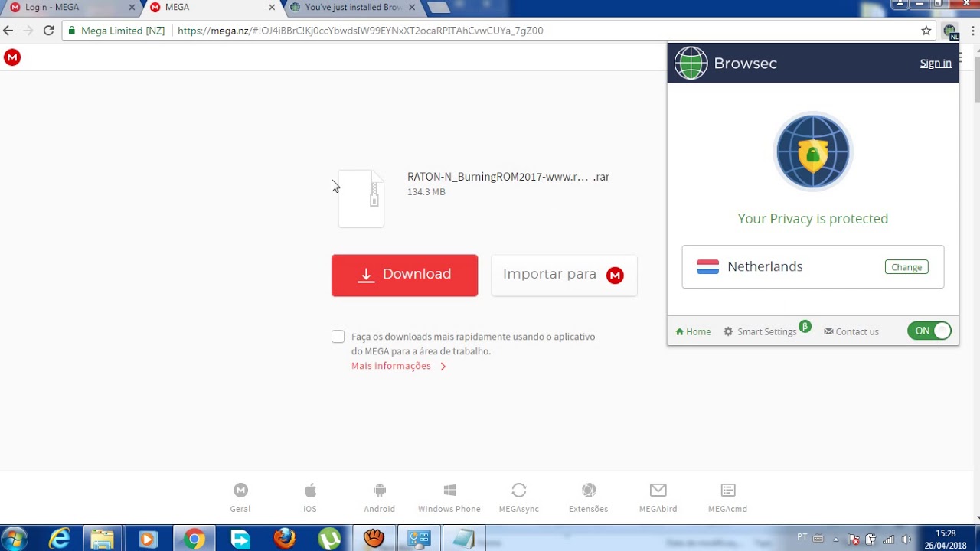Close the Login - MEGA tab
The height and width of the screenshot is (551, 980).
tap(132, 7)
